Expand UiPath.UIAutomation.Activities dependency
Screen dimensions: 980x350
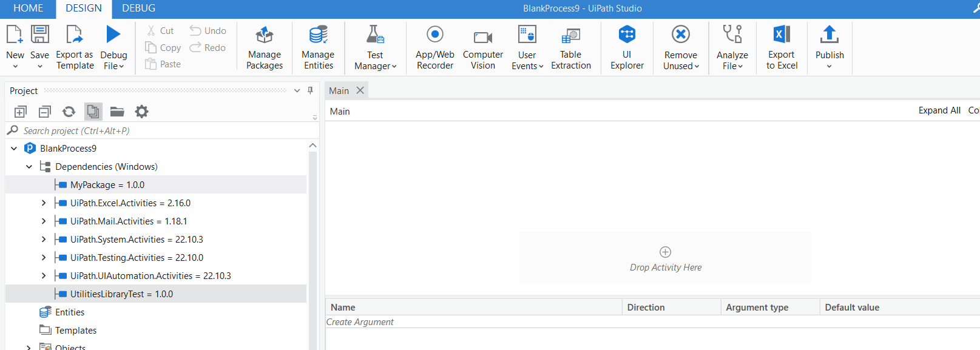(x=44, y=275)
